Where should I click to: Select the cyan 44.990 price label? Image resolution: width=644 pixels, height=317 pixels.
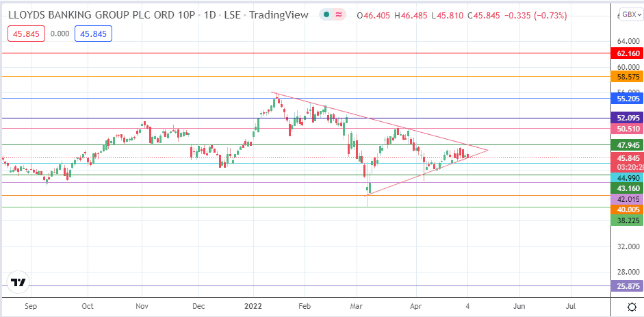coord(628,178)
